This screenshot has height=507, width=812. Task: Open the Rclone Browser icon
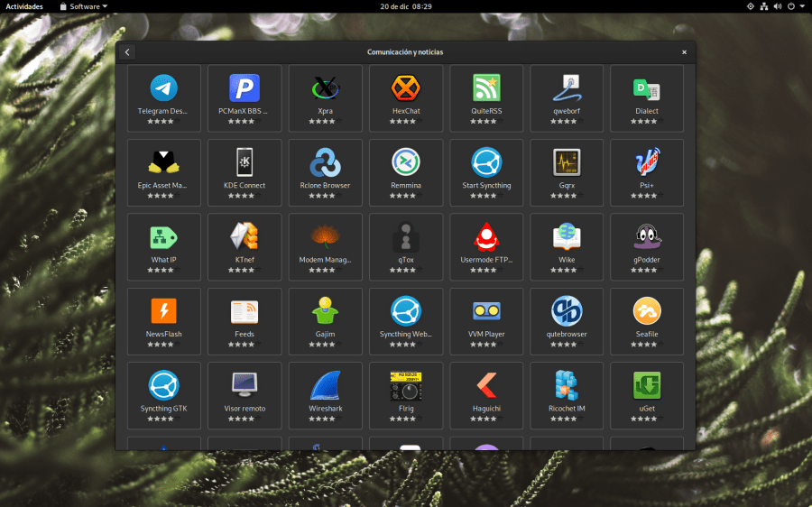point(325,162)
